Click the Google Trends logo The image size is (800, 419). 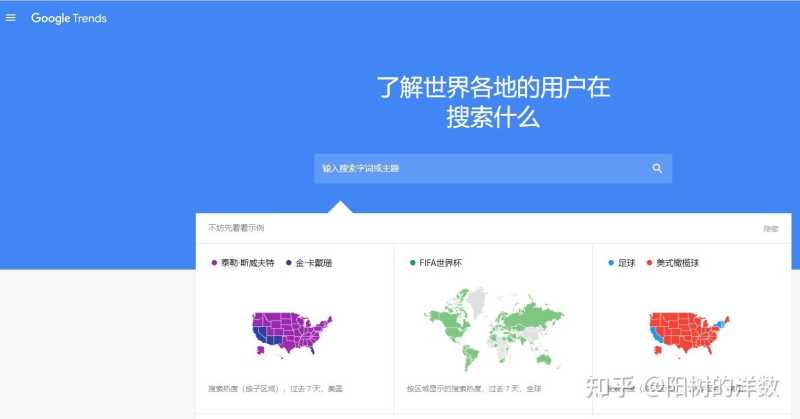point(69,18)
